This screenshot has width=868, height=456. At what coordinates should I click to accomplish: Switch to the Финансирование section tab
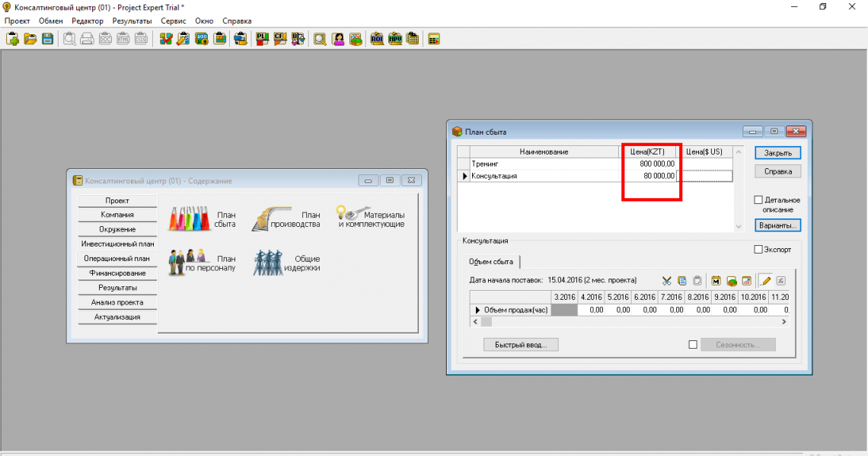(117, 273)
